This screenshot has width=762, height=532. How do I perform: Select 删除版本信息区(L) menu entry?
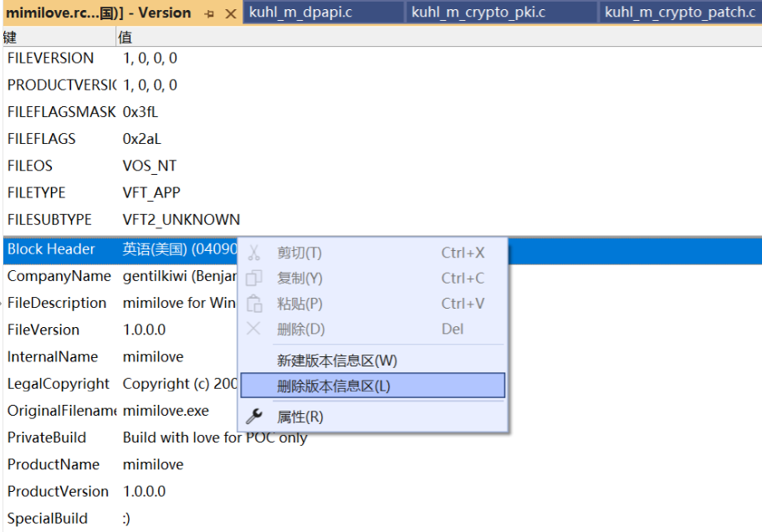coord(373,386)
